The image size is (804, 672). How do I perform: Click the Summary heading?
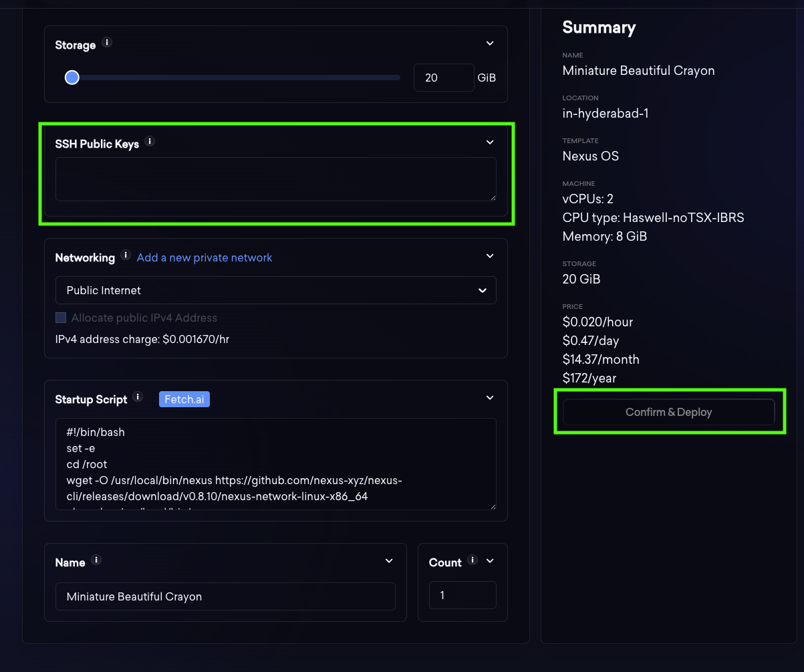click(599, 27)
